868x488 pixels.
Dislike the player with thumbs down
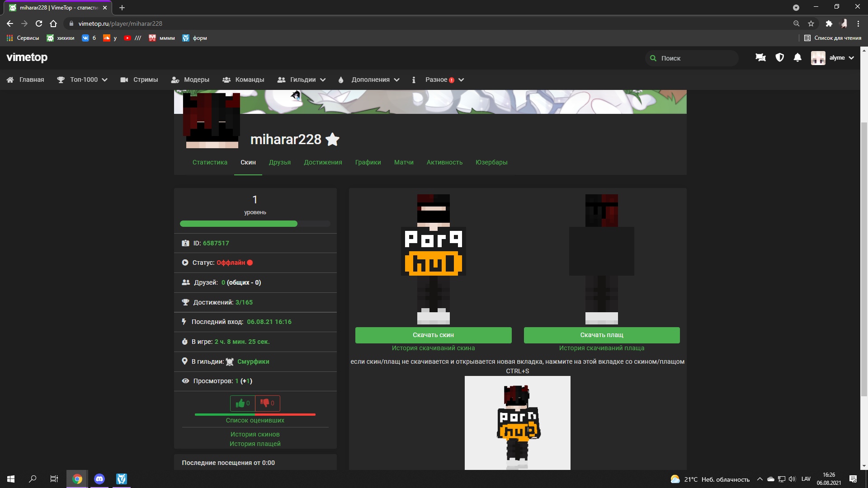pos(268,403)
